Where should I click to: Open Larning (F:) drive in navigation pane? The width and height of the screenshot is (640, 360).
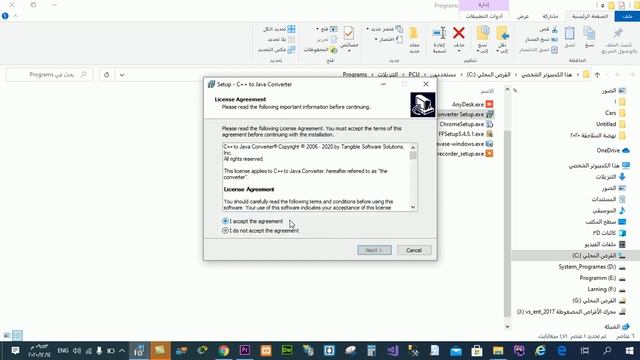[607, 289]
